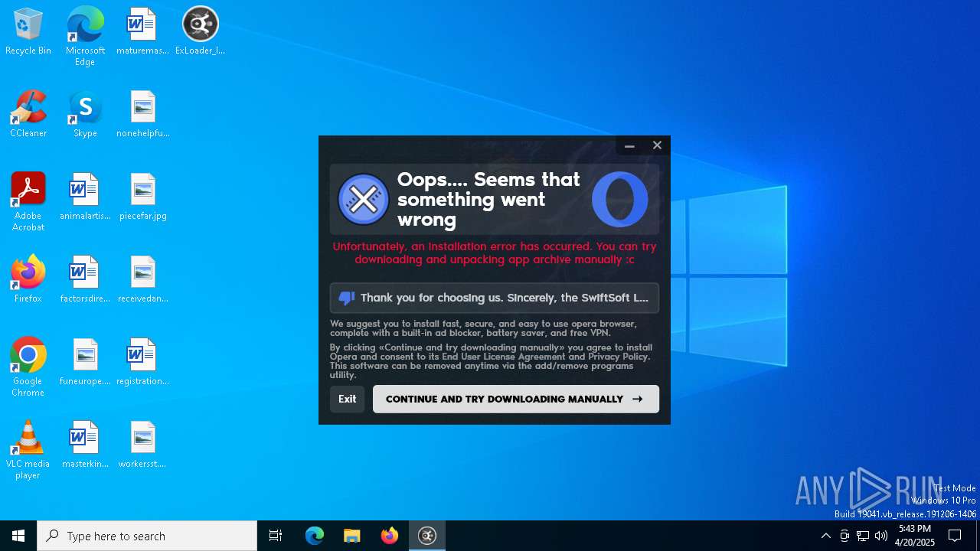Select the factorsdire Word document icon

pyautogui.click(x=85, y=279)
